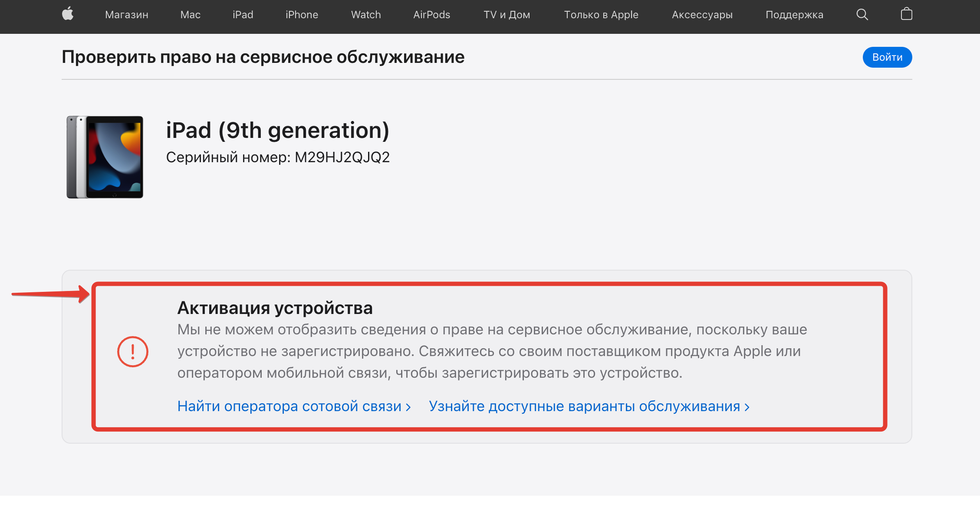Image resolution: width=980 pixels, height=510 pixels.
Task: Click the paragraph starting Мы не можем отобразить
Action: coord(492,351)
